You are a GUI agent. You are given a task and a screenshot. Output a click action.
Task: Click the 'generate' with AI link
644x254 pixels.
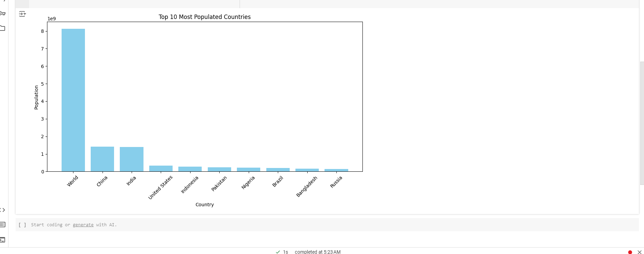coord(83,225)
